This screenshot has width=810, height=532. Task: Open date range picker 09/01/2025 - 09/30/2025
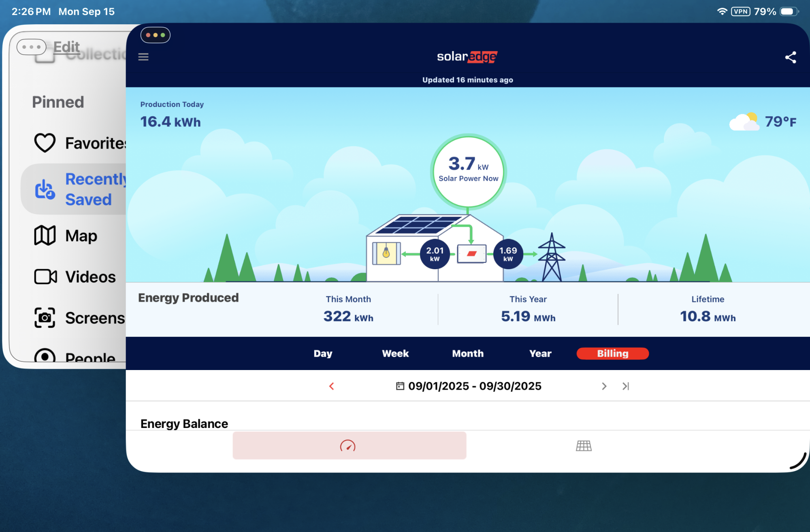coord(469,386)
